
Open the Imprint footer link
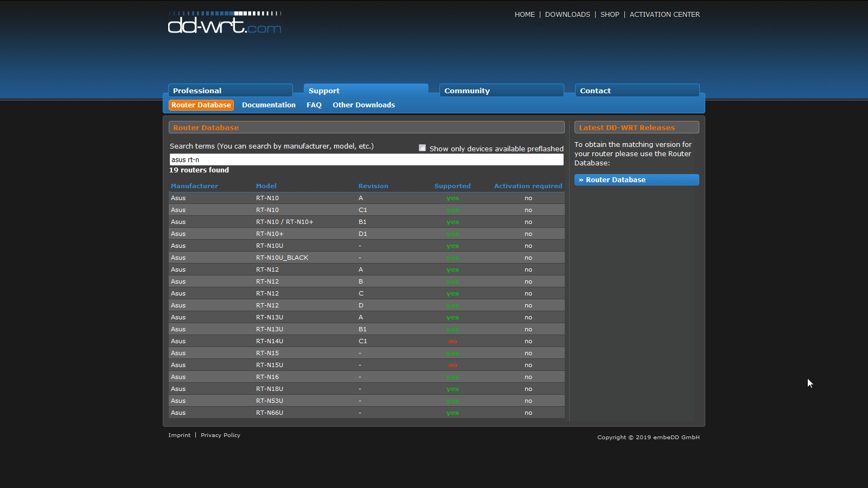[179, 435]
